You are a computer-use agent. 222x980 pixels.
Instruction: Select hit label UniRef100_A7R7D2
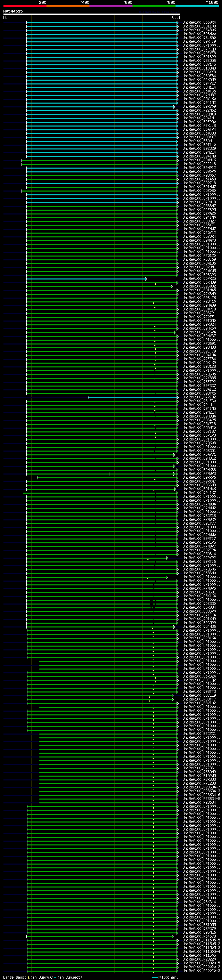pyautogui.click(x=199, y=397)
